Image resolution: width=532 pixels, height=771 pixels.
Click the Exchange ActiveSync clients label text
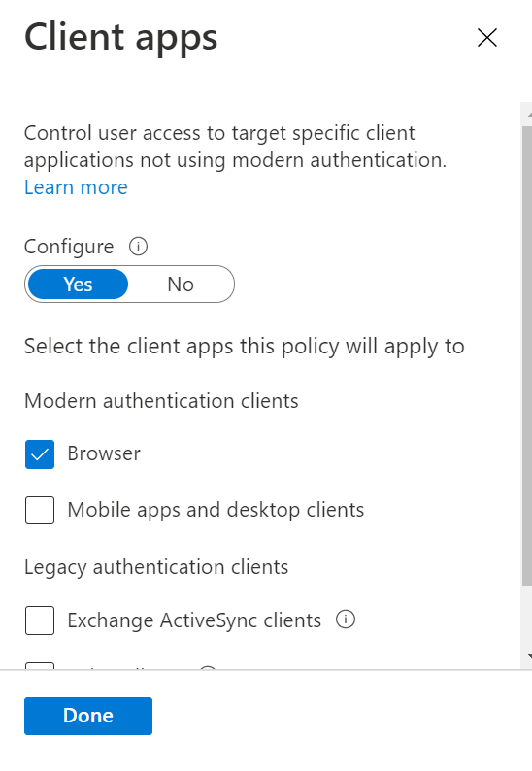coord(194,620)
